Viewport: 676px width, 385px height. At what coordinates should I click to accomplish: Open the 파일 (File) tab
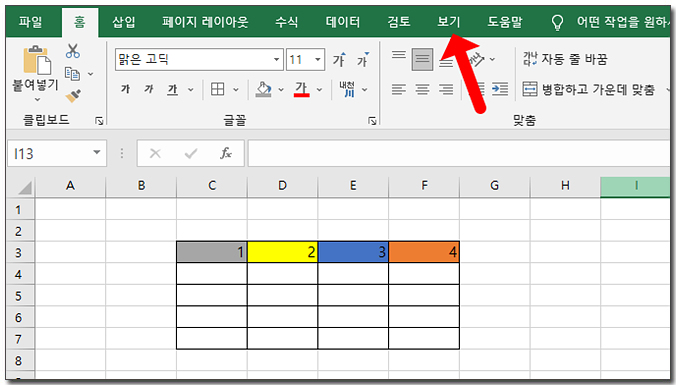(x=30, y=22)
